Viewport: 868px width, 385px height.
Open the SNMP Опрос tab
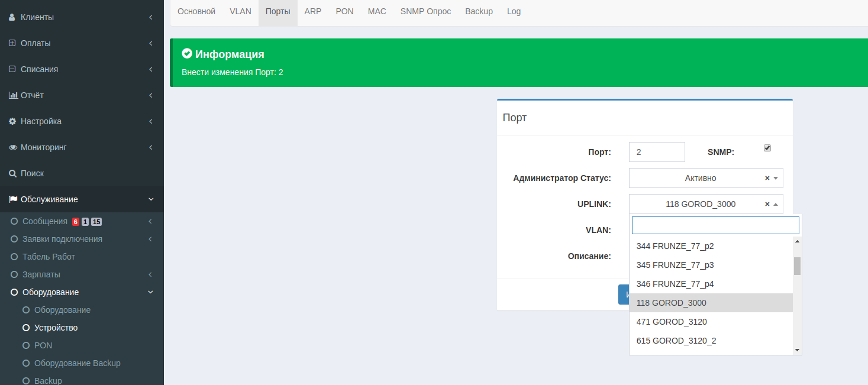425,11
